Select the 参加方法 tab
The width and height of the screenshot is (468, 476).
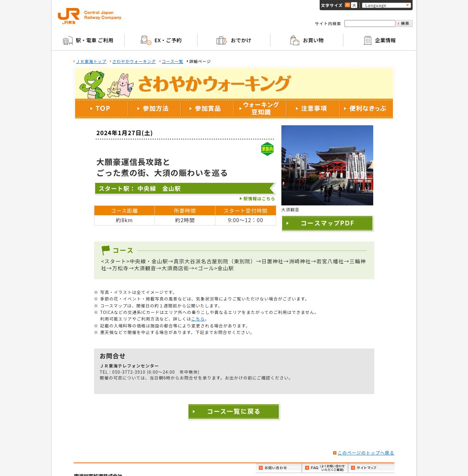[154, 109]
